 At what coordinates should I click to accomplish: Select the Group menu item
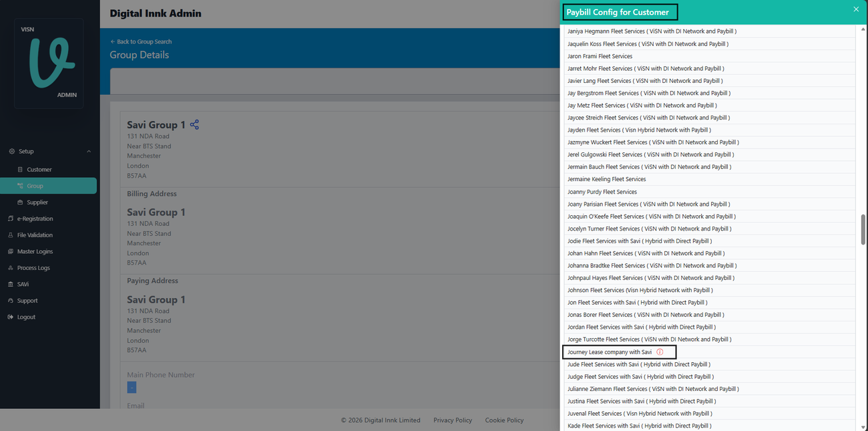point(49,186)
